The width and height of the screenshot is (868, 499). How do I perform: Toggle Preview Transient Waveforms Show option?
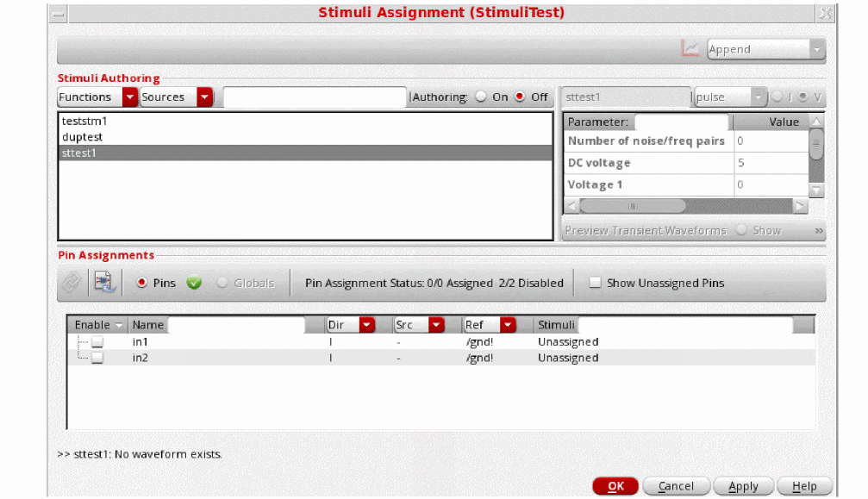[x=742, y=230]
